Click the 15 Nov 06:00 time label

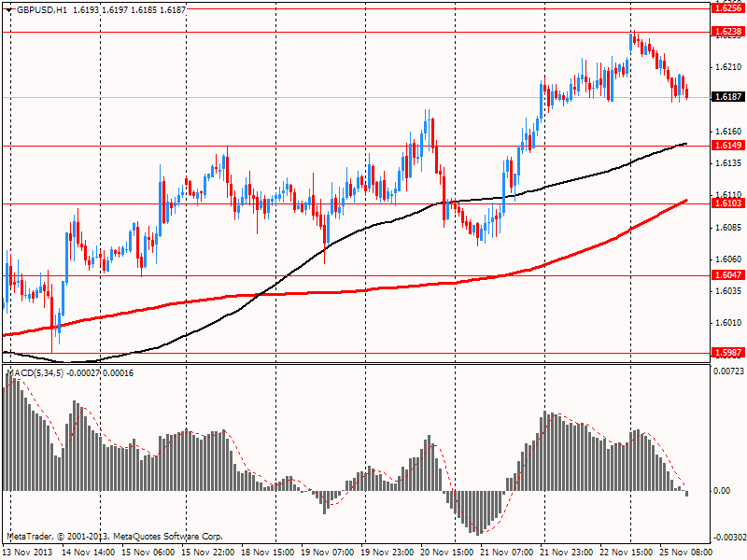(x=148, y=553)
